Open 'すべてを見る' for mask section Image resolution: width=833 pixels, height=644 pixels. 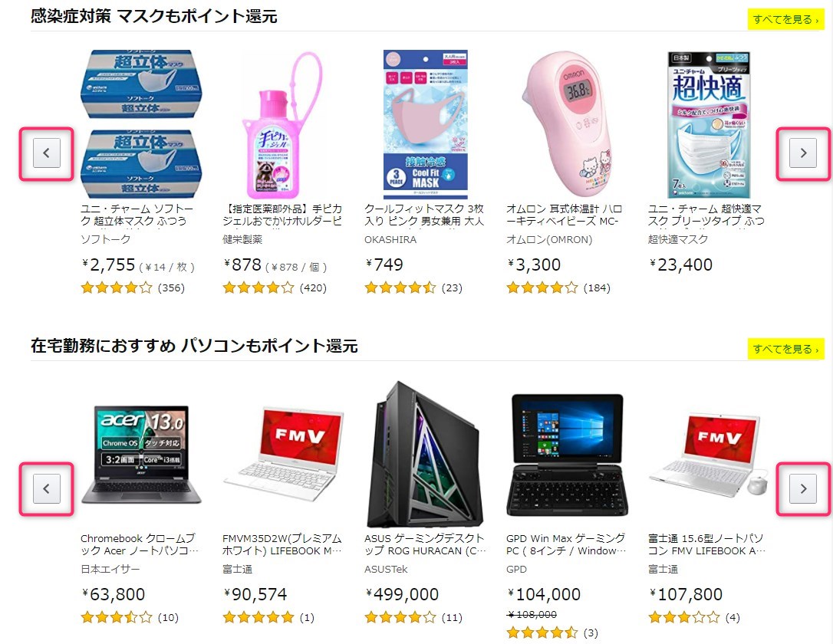point(785,20)
